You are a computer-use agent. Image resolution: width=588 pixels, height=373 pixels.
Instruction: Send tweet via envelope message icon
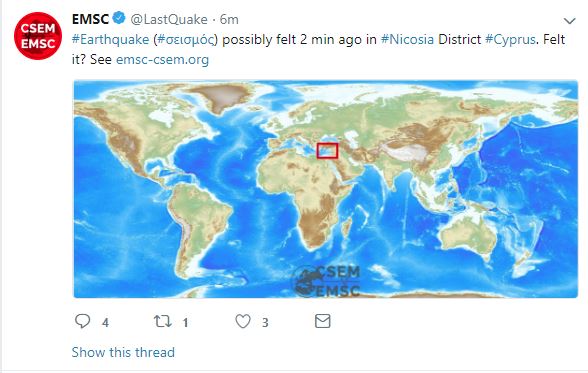click(x=322, y=321)
